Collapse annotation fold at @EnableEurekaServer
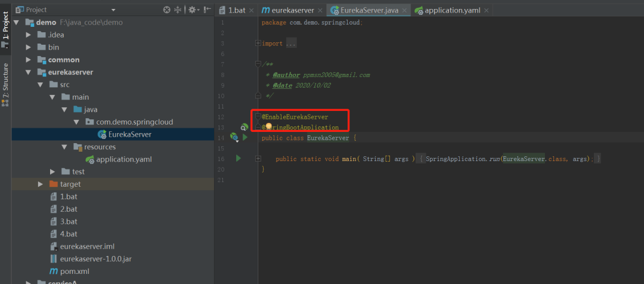The height and width of the screenshot is (284, 644). click(x=258, y=116)
